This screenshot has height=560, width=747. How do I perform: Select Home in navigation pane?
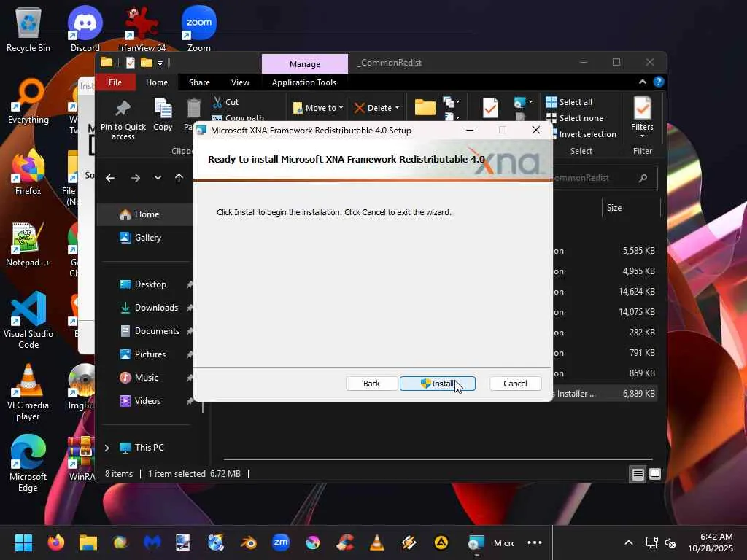point(145,214)
